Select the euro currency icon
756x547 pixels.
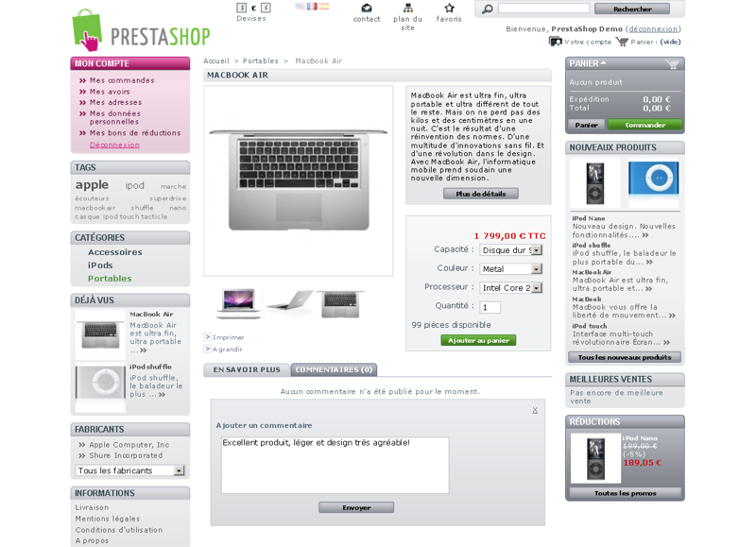coord(253,8)
